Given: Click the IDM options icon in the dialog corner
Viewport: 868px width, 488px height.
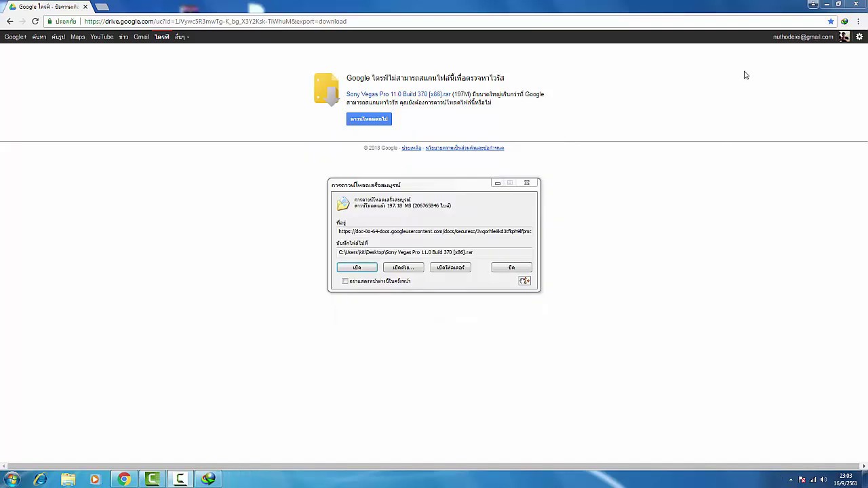Looking at the screenshot, I should (524, 281).
